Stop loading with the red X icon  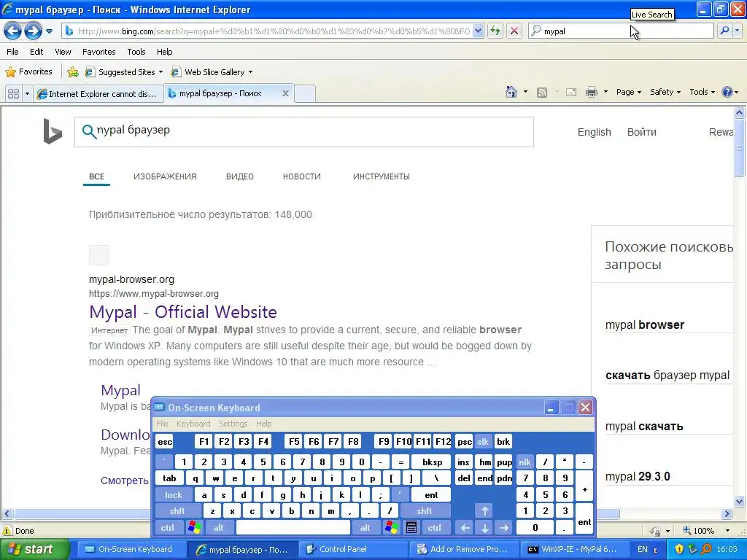514,31
